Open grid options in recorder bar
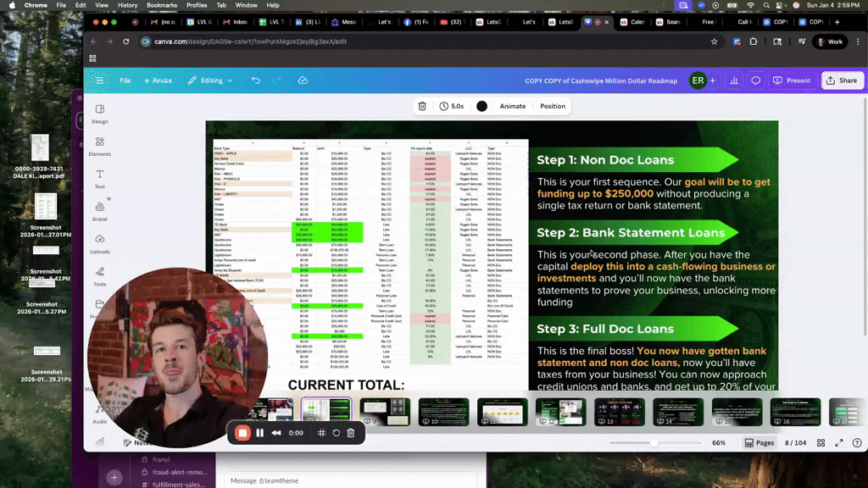The height and width of the screenshot is (488, 868). [321, 433]
